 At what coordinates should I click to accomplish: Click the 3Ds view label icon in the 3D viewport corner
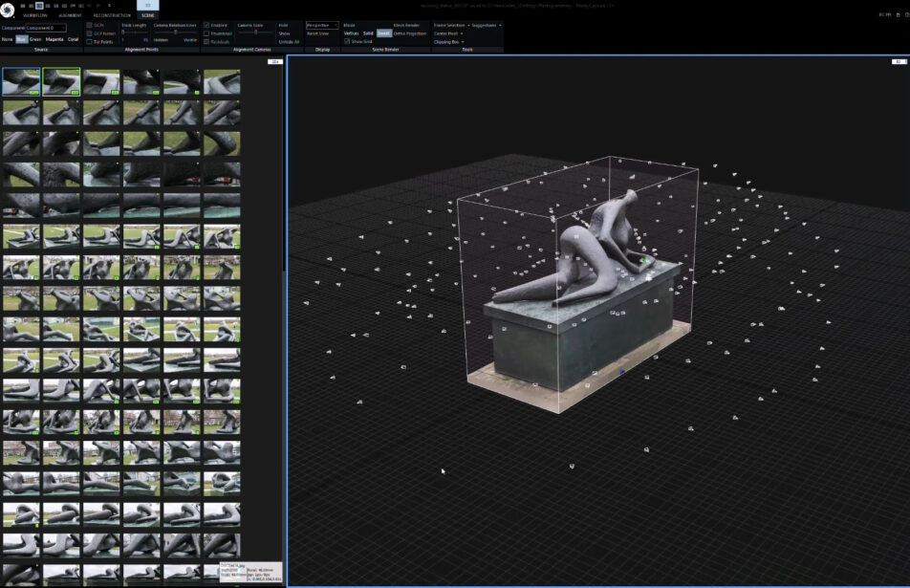899,61
